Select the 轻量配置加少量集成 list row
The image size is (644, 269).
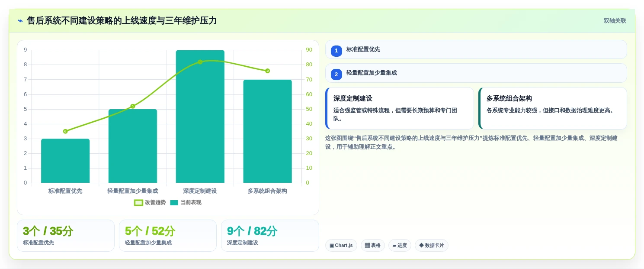[x=476, y=73]
